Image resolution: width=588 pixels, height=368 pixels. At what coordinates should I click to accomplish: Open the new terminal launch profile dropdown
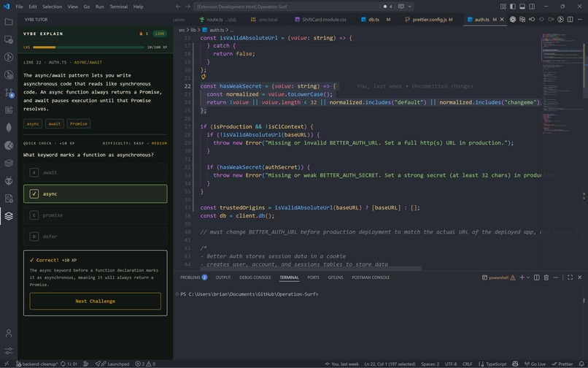528,277
